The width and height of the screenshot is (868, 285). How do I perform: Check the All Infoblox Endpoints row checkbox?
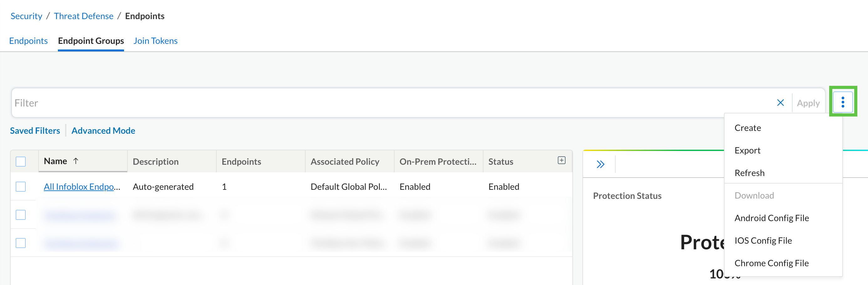click(x=21, y=187)
